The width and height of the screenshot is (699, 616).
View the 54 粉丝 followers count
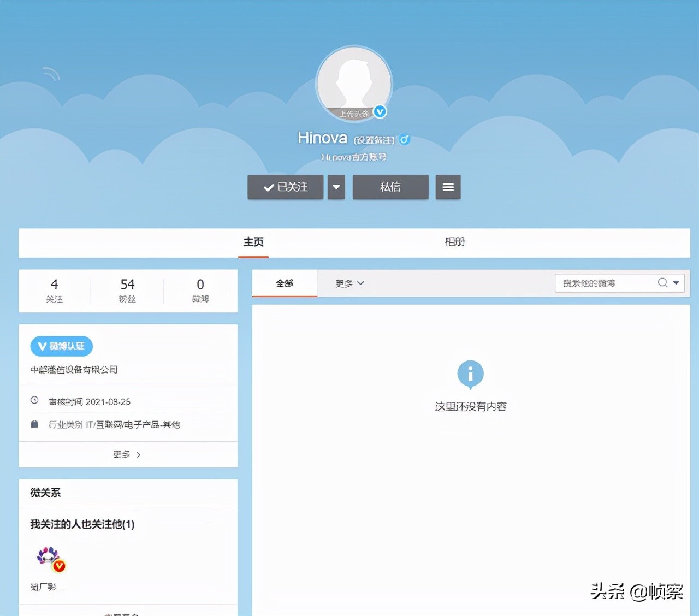pos(127,291)
